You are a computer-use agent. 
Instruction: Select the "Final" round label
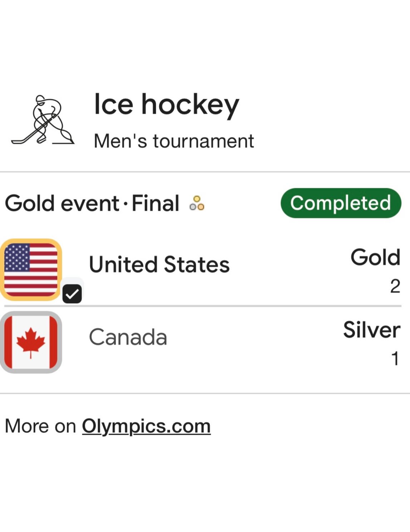click(156, 203)
